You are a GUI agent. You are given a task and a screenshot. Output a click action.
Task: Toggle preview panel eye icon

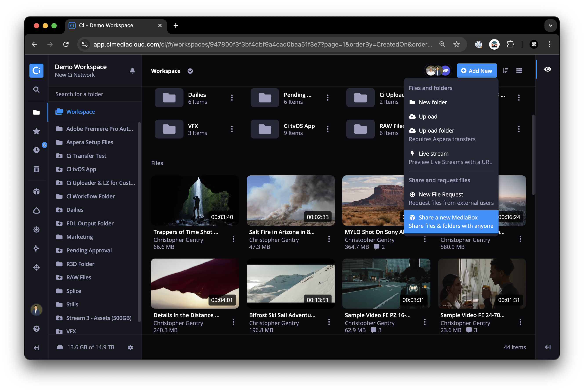pos(548,70)
